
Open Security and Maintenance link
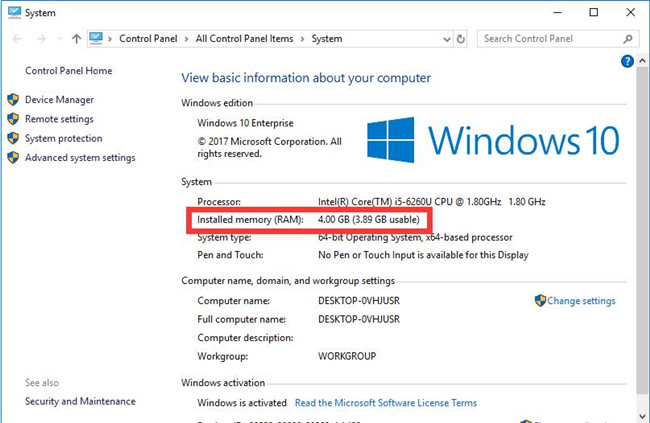(80, 401)
